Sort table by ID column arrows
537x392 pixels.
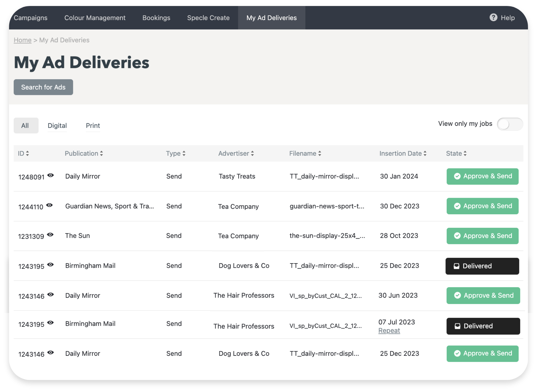coord(27,153)
